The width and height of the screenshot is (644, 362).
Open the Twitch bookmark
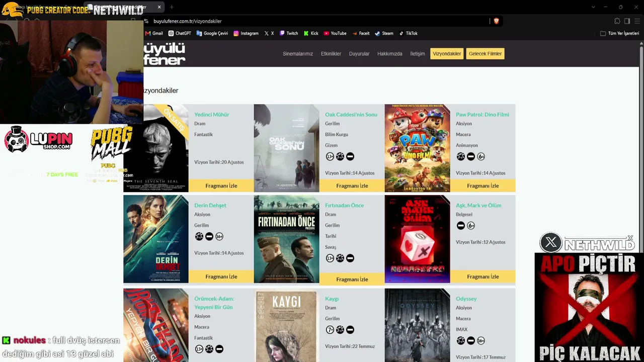pos(289,33)
